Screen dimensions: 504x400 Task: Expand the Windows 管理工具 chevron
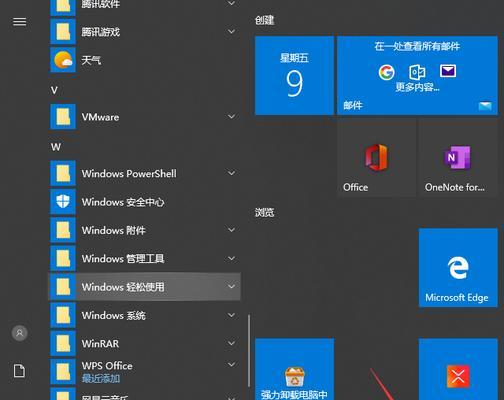click(x=231, y=258)
